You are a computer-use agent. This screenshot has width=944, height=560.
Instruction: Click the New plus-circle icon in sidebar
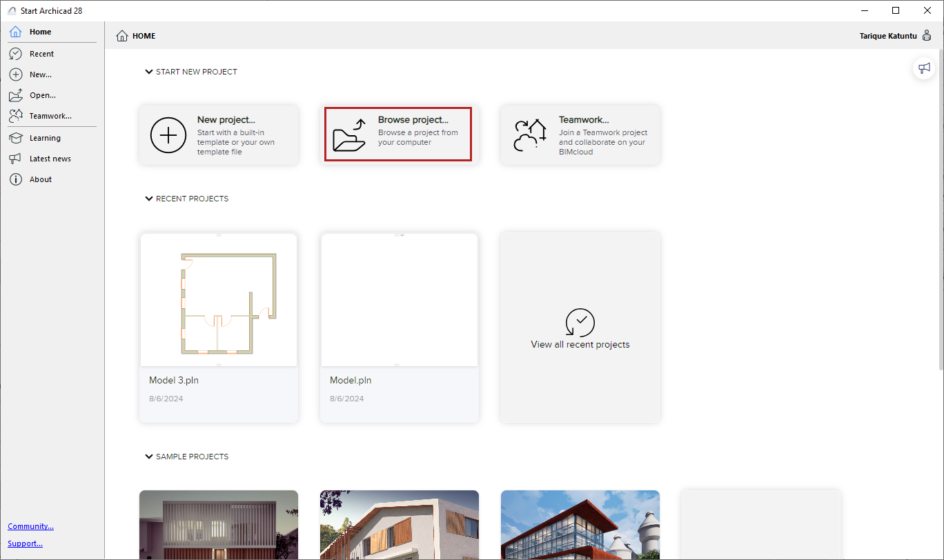[15, 74]
